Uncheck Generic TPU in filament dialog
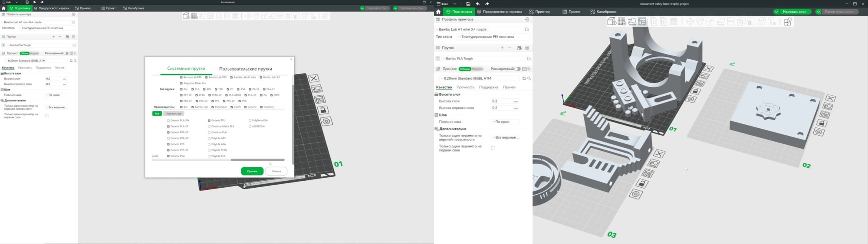This screenshot has width=868, height=244. pos(209,120)
